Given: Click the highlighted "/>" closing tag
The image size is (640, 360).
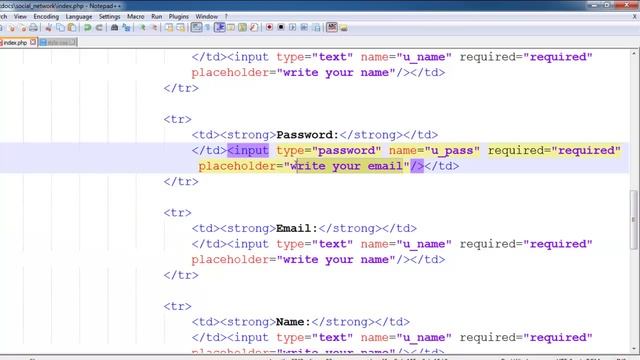Looking at the screenshot, I should (x=417, y=166).
